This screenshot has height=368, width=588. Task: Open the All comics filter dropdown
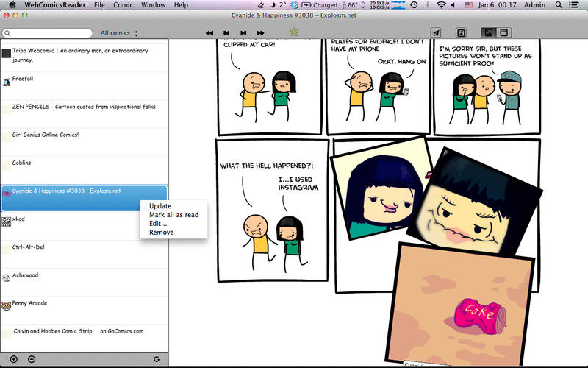(x=119, y=33)
